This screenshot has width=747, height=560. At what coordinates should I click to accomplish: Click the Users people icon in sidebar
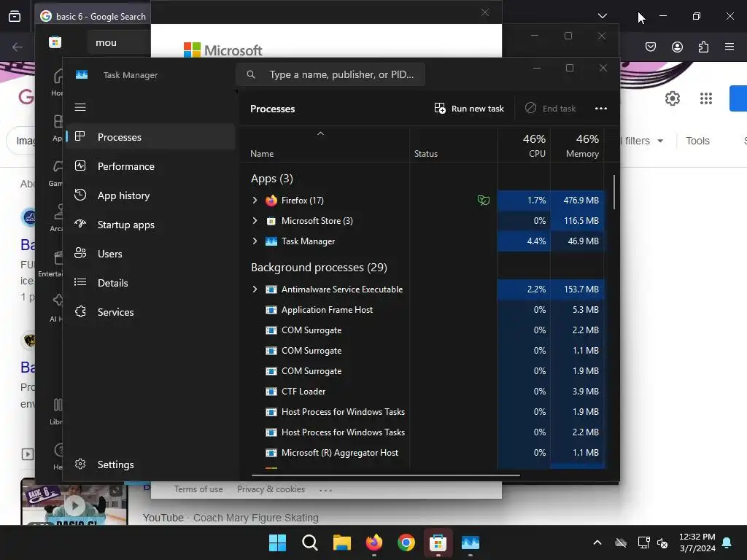pos(80,253)
